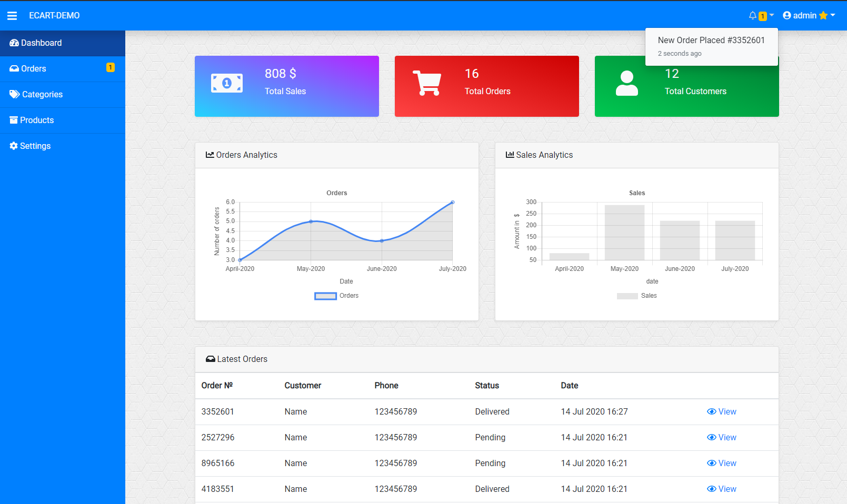Click order number 4183551 cell
Image resolution: width=847 pixels, height=504 pixels.
(x=217, y=489)
